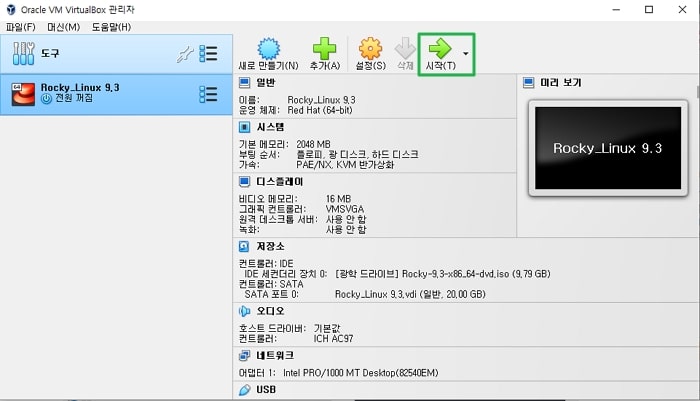Viewport: 700px width, 401px height.
Task: Open the 저장소 section header link
Action: click(270, 246)
